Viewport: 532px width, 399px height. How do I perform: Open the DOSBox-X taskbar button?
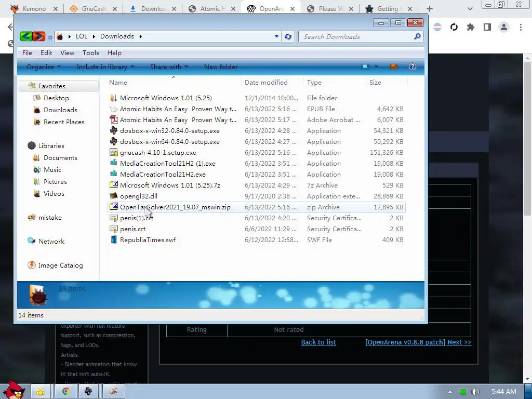[x=88, y=392]
